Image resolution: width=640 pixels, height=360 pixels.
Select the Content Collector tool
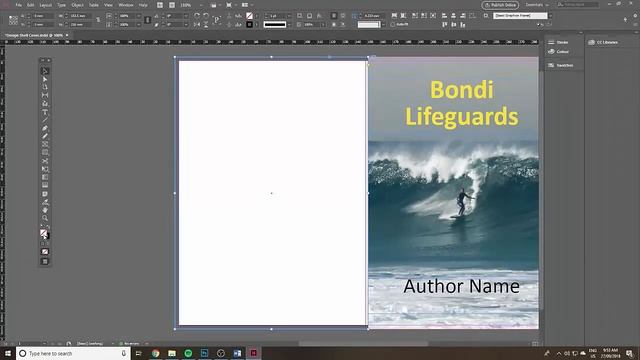tap(45, 104)
